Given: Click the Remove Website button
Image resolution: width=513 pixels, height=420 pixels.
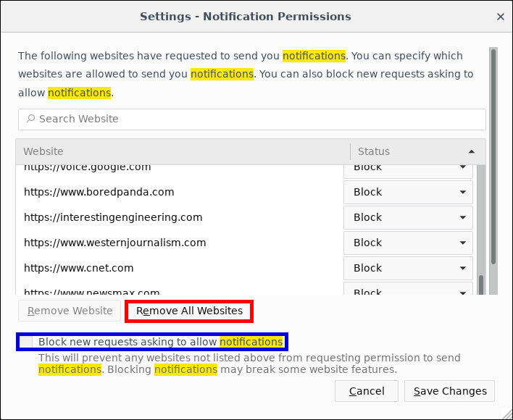Looking at the screenshot, I should point(70,311).
